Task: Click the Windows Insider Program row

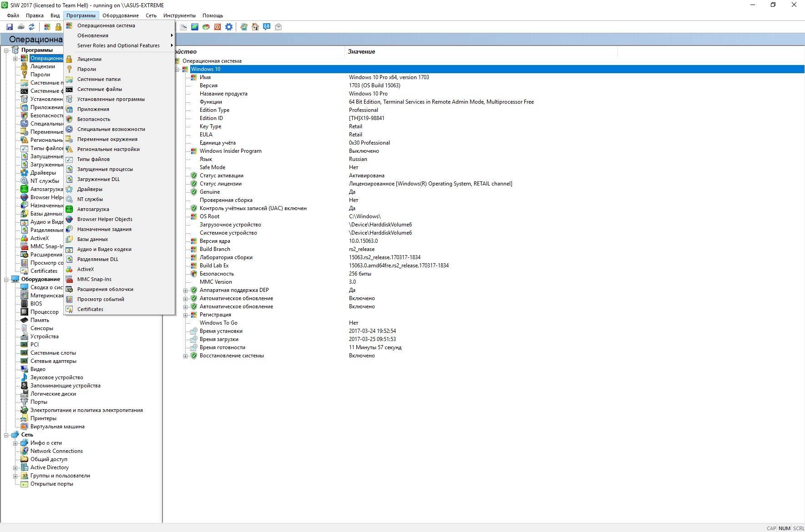Action: [230, 151]
